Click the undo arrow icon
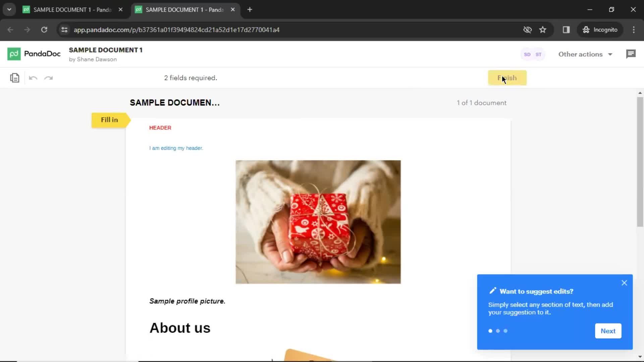 pyautogui.click(x=33, y=78)
